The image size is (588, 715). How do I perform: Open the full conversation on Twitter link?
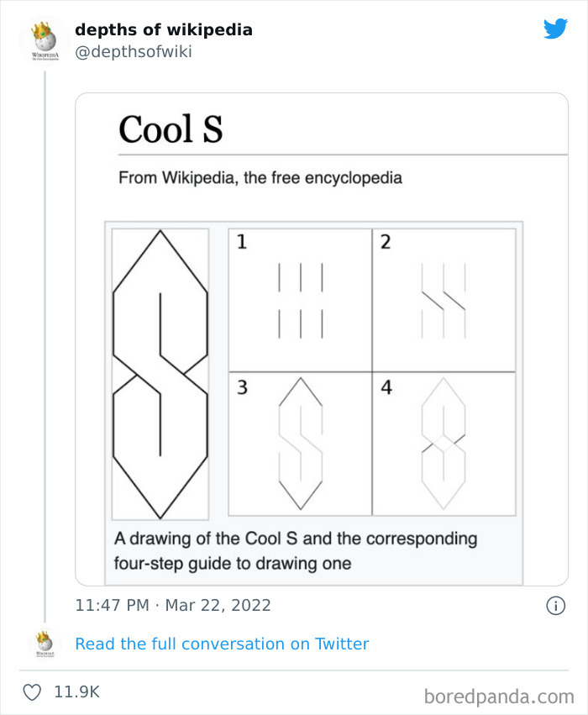tap(222, 644)
